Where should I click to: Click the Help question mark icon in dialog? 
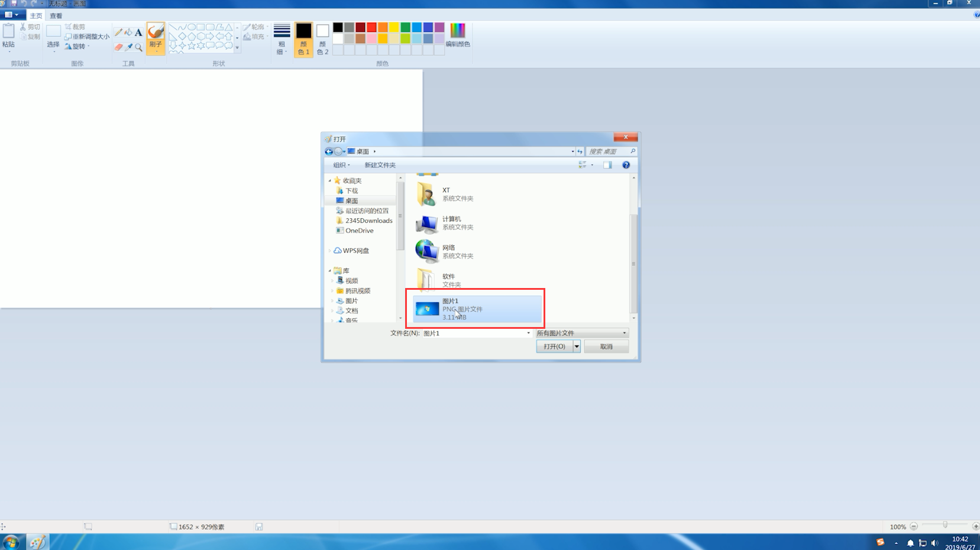point(626,165)
